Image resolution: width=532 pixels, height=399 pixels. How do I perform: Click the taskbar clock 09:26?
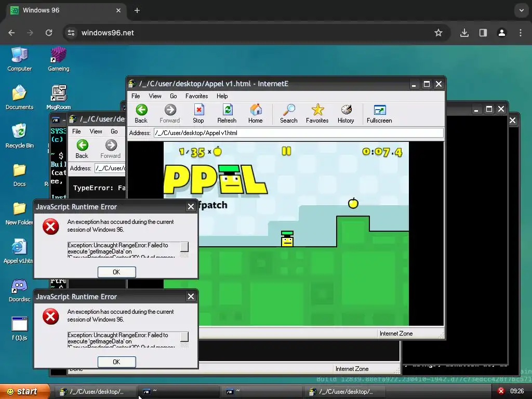click(x=517, y=391)
